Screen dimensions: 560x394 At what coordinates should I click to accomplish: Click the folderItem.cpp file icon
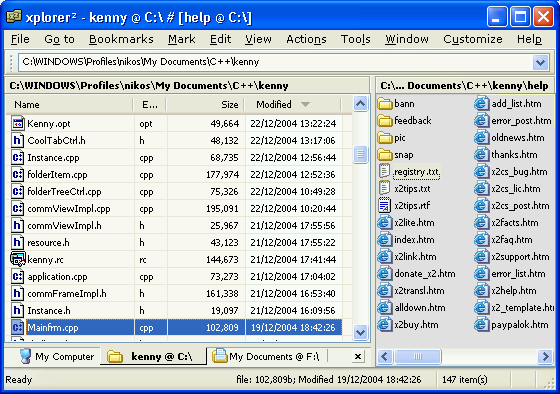[17, 174]
